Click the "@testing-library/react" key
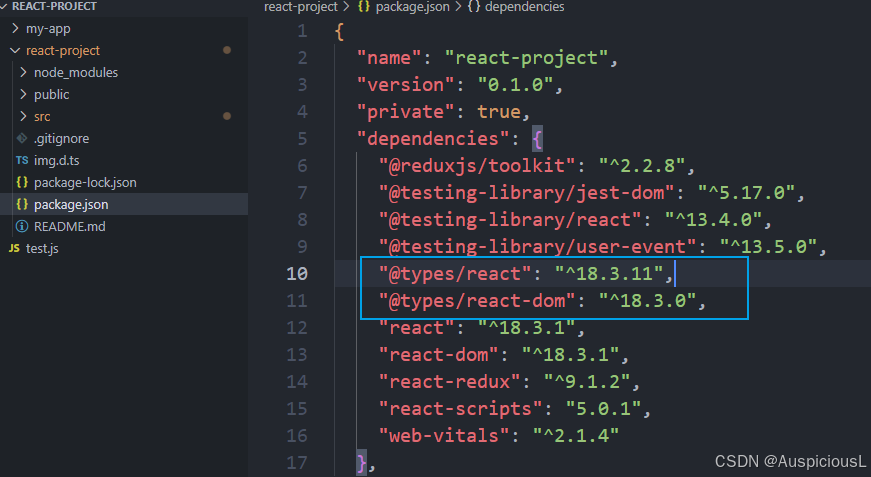The height and width of the screenshot is (477, 871). tap(510, 219)
